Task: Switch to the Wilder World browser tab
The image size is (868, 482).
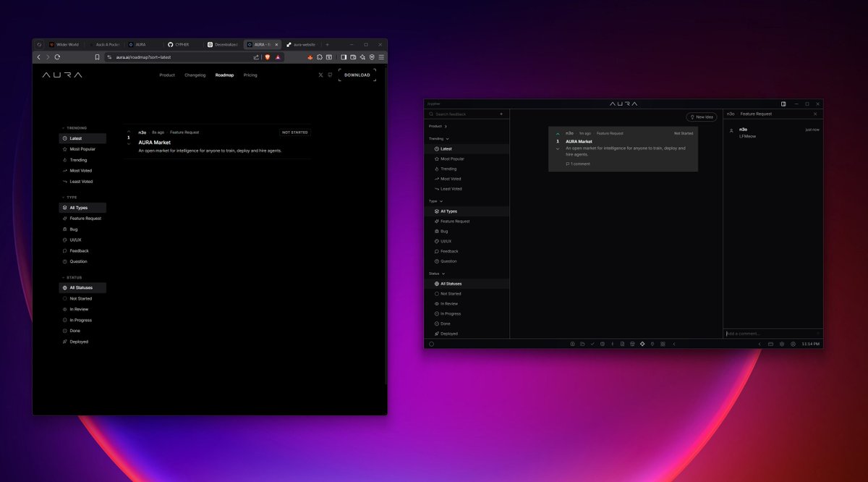Action: (x=67, y=44)
